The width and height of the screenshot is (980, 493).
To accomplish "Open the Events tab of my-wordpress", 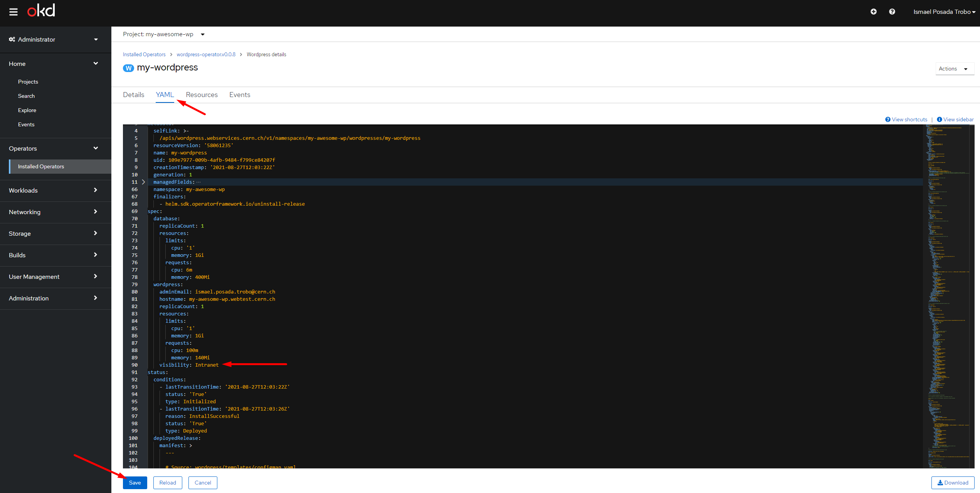I will pos(240,95).
